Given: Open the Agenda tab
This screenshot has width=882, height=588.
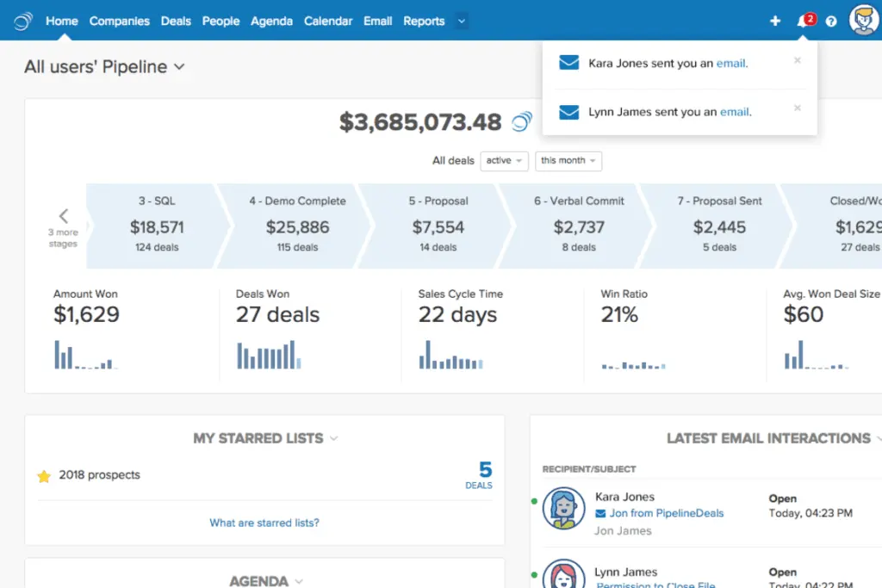Looking at the screenshot, I should 271,22.
